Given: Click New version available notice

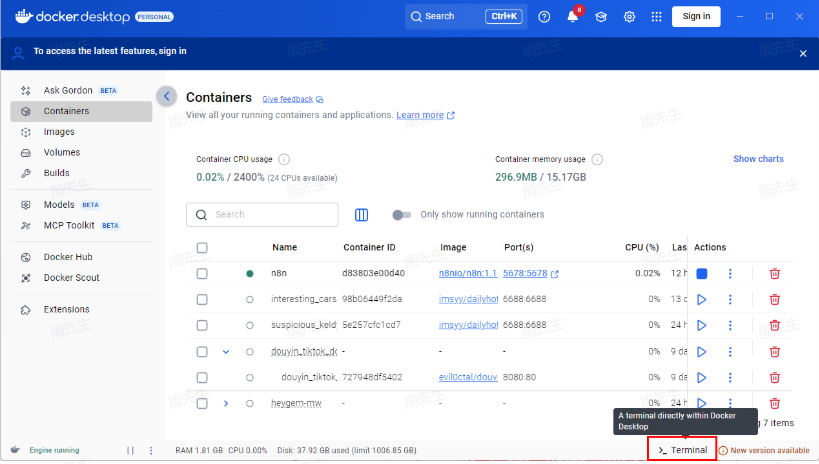Looking at the screenshot, I should 764,450.
